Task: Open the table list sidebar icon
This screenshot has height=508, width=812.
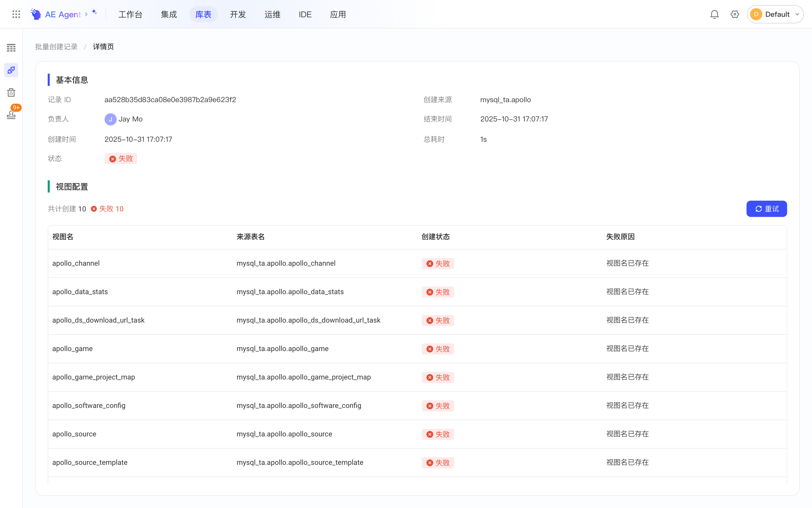Action: click(x=11, y=48)
